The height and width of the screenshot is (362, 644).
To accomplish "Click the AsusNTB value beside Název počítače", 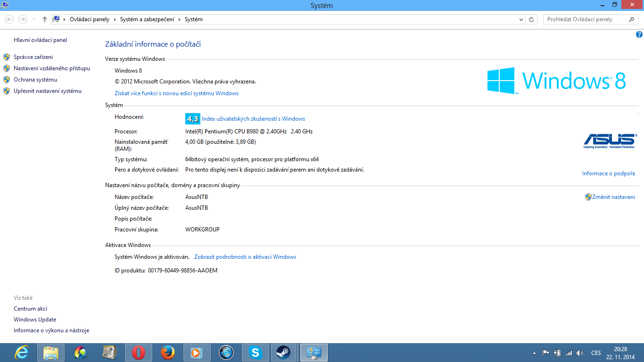I will 197,197.
